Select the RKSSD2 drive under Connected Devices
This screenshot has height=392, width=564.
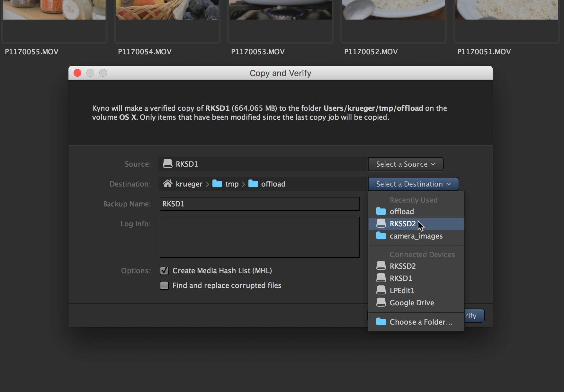tap(402, 266)
